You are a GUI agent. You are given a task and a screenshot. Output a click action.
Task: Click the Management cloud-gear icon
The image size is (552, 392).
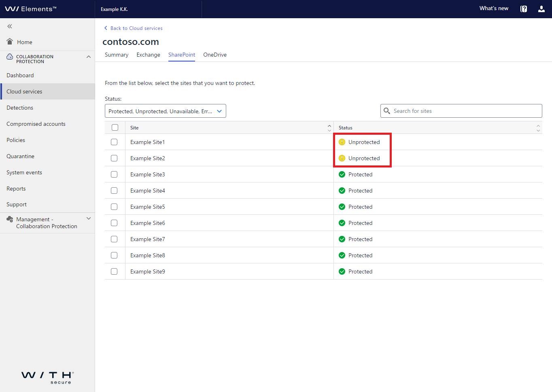click(10, 219)
